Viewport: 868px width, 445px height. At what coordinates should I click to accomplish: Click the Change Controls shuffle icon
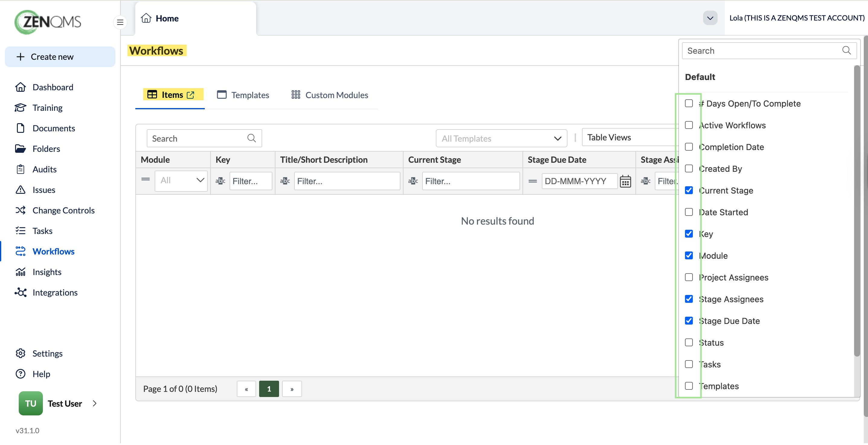[x=21, y=210]
